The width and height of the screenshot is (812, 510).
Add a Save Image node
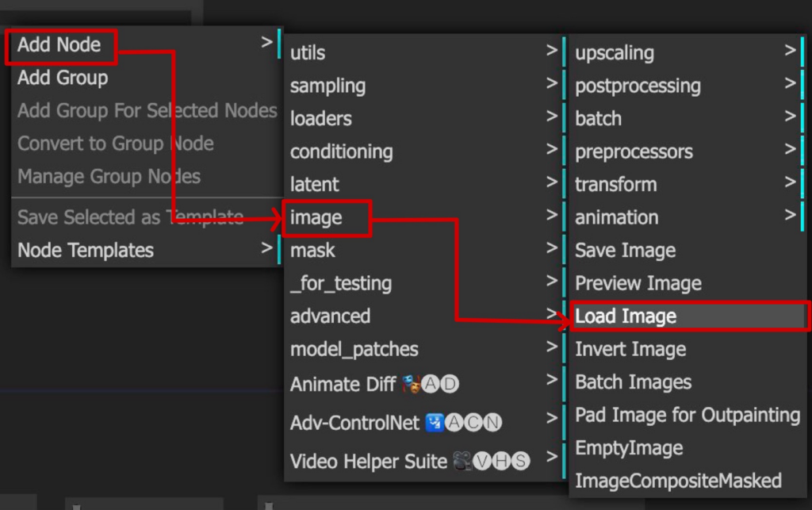(626, 251)
